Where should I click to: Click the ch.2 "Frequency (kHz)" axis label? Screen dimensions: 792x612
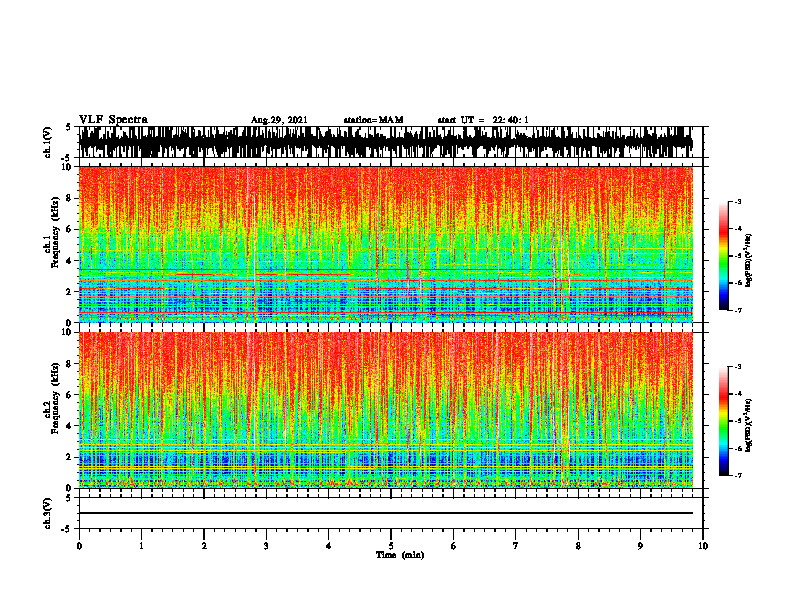pyautogui.click(x=55, y=398)
